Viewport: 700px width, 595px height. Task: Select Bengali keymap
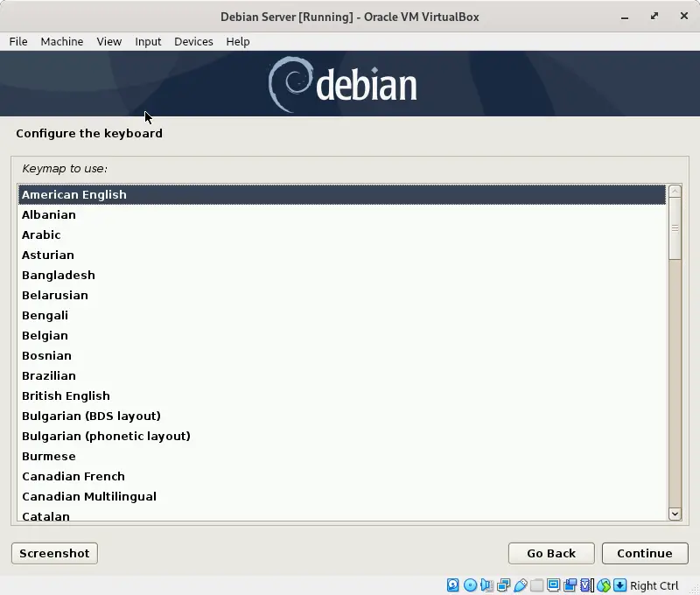pos(342,315)
